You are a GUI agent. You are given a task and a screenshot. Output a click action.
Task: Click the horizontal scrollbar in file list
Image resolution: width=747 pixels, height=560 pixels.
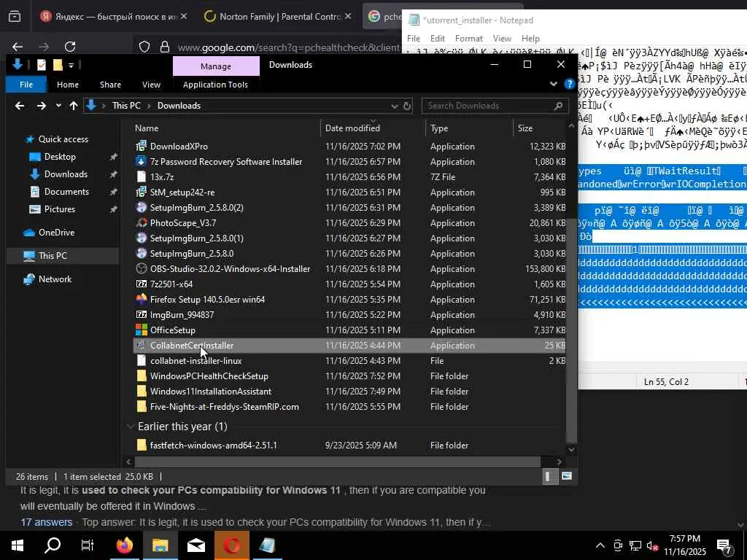337,462
